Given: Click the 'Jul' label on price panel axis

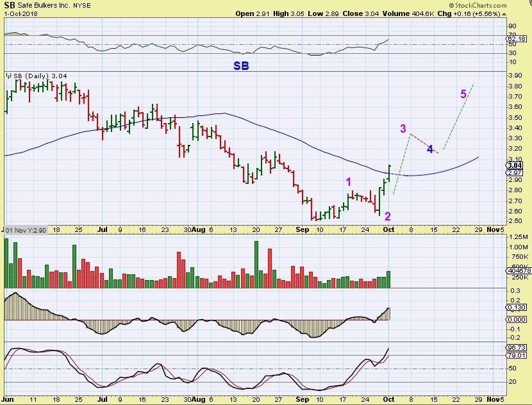Looking at the screenshot, I should [x=102, y=229].
